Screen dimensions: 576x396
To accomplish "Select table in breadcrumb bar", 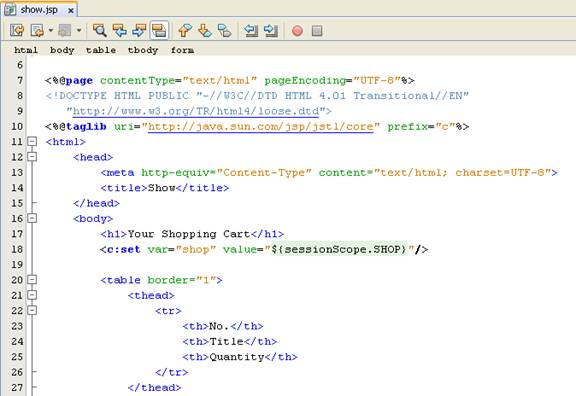I will [x=101, y=50].
